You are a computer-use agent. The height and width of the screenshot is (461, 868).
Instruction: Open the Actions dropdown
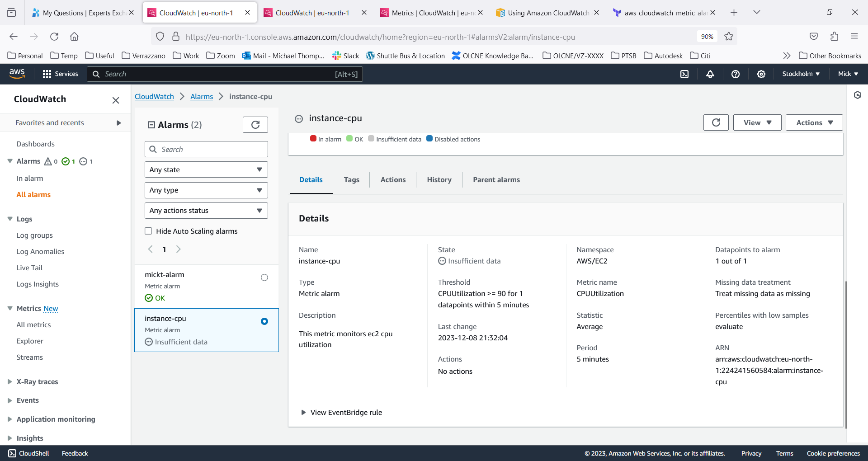[x=813, y=122]
